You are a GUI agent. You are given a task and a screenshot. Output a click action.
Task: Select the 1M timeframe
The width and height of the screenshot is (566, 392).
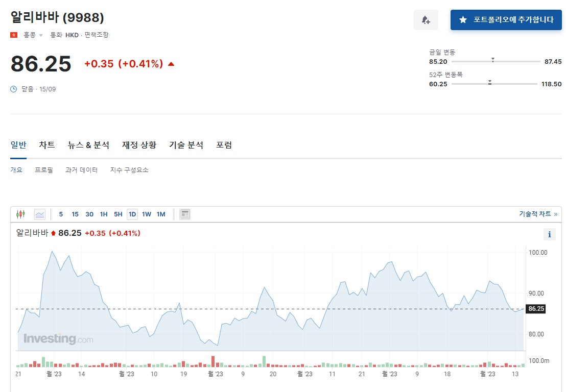pos(160,214)
